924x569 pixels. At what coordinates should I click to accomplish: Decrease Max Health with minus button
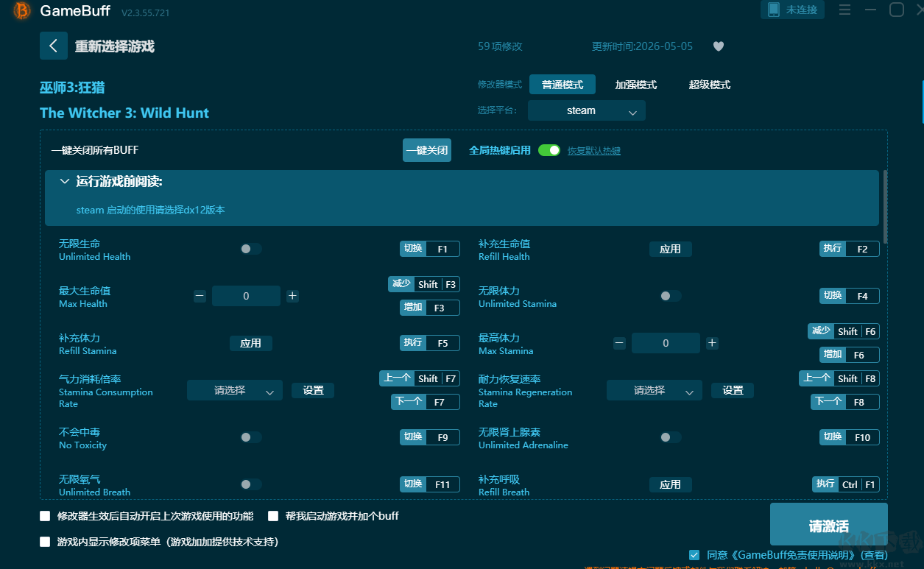(x=200, y=296)
